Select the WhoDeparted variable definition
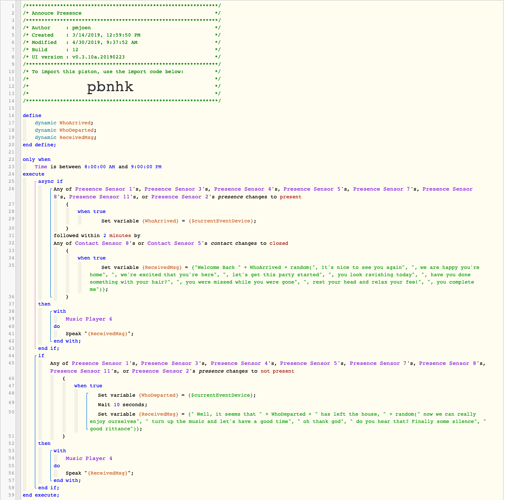The height and width of the screenshot is (500, 506). coord(66,130)
